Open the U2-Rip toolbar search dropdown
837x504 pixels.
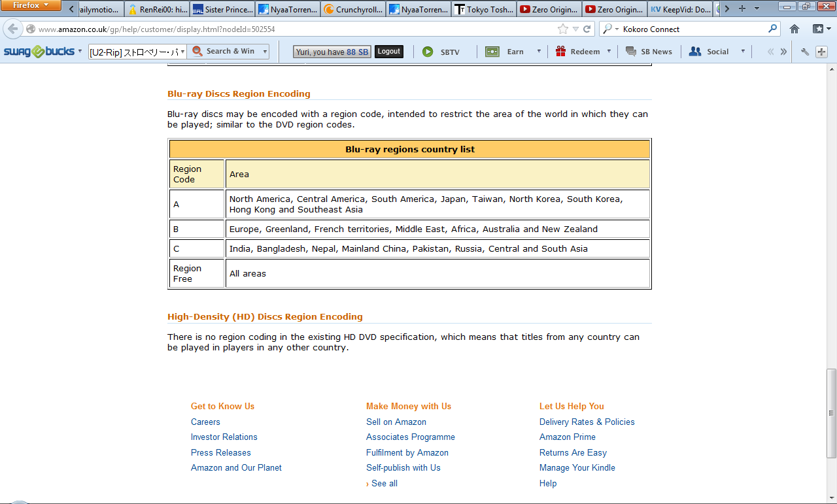[182, 52]
